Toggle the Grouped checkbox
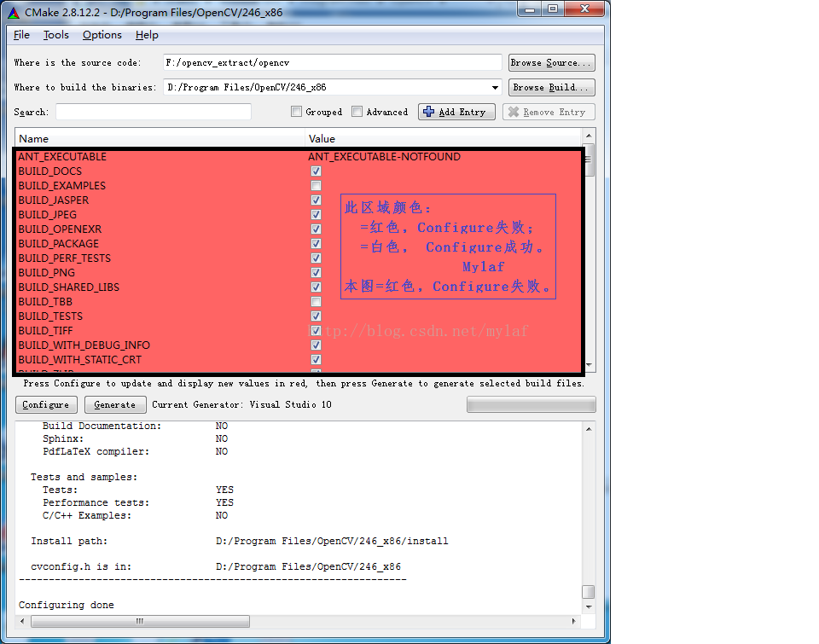 point(297,112)
